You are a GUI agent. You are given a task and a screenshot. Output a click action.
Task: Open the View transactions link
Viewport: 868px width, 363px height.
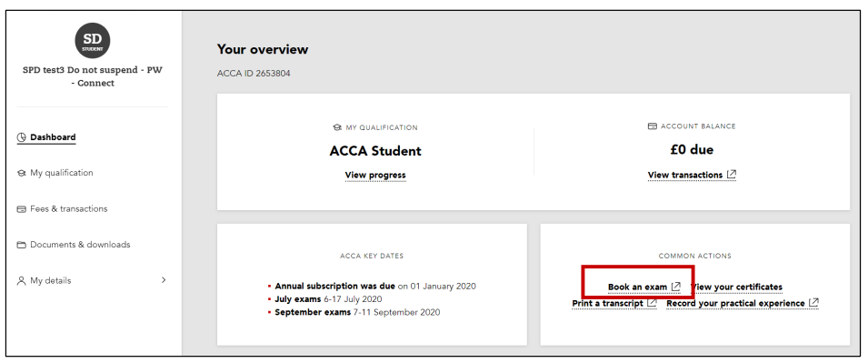point(685,175)
